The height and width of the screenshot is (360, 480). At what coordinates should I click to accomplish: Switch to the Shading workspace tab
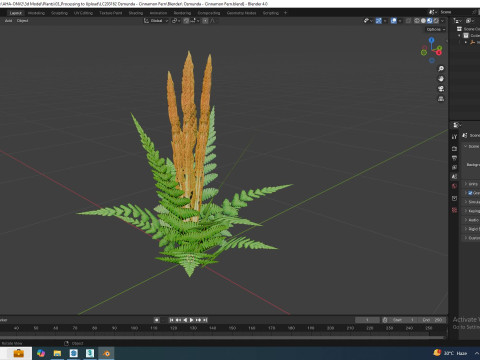(x=136, y=13)
